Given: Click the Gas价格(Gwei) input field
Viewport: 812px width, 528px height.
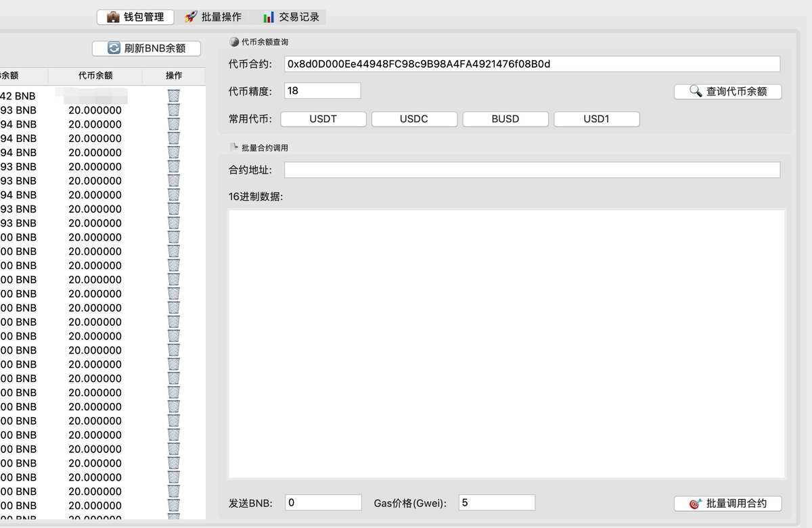Looking at the screenshot, I should click(x=497, y=502).
